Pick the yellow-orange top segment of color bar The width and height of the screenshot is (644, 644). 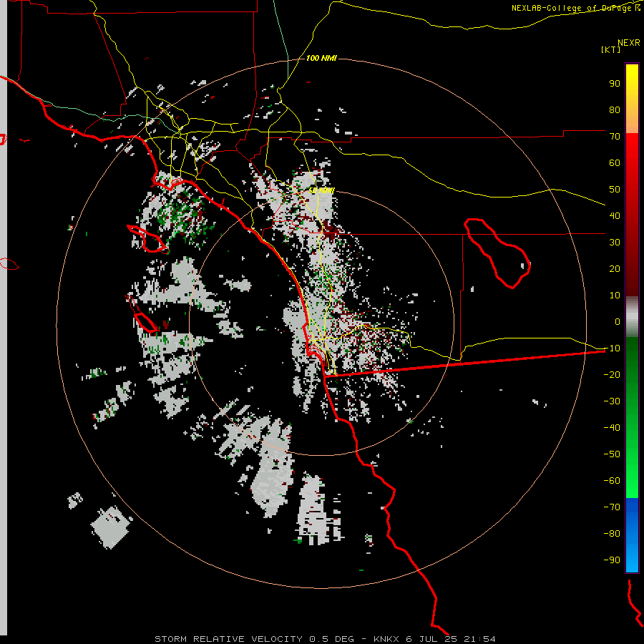pos(632,99)
